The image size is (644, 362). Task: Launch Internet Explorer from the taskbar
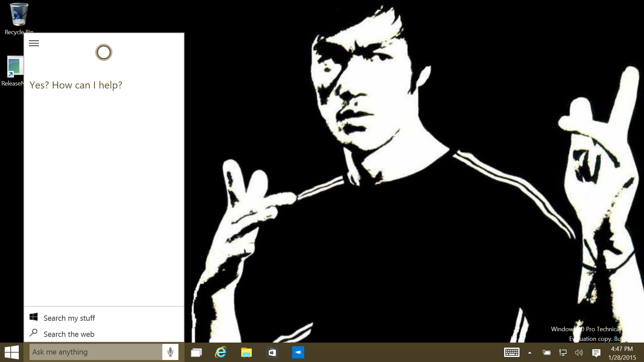point(221,352)
